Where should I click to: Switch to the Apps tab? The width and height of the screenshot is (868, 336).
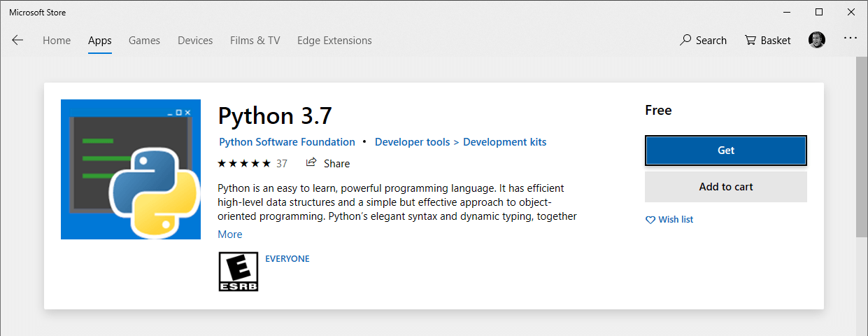[100, 41]
